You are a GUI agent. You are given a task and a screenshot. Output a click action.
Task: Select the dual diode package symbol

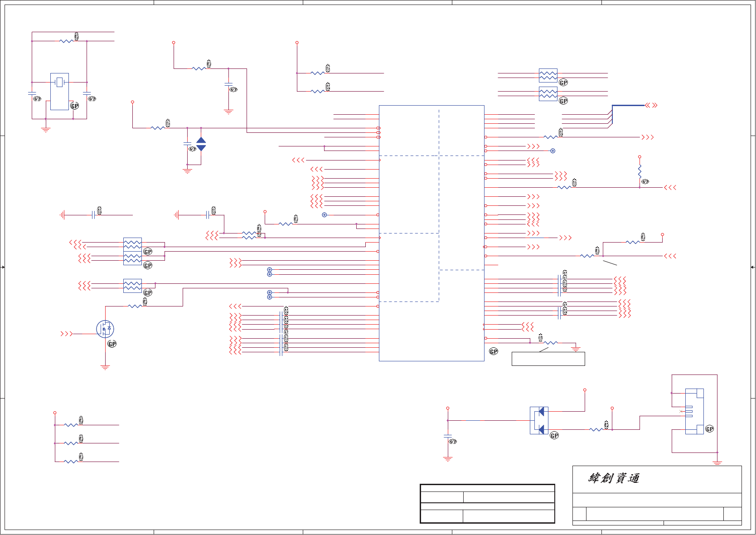pyautogui.click(x=539, y=421)
